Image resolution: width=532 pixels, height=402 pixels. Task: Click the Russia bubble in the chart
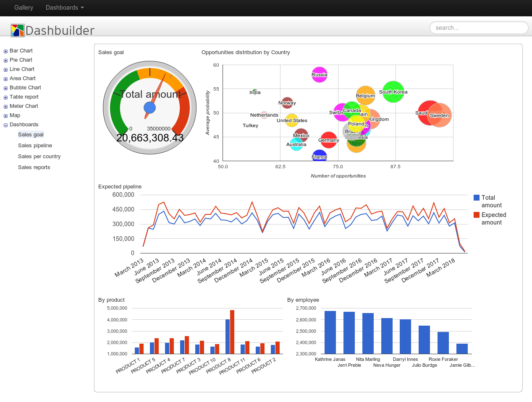[x=320, y=74]
